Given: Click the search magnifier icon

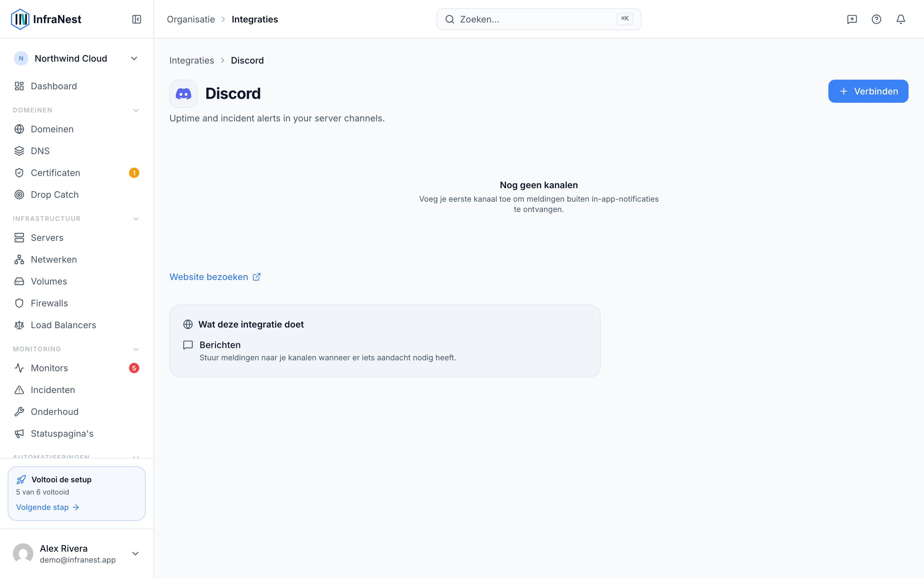Looking at the screenshot, I should point(450,19).
